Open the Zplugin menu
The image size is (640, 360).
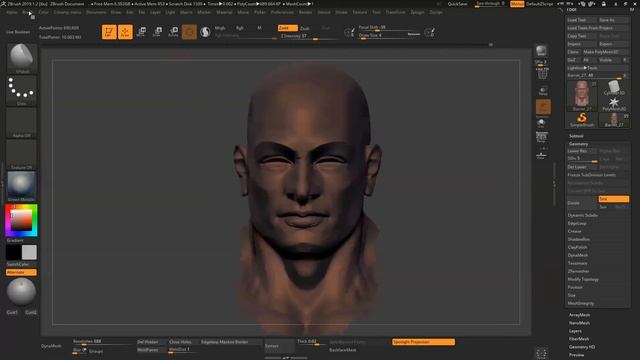tap(417, 12)
